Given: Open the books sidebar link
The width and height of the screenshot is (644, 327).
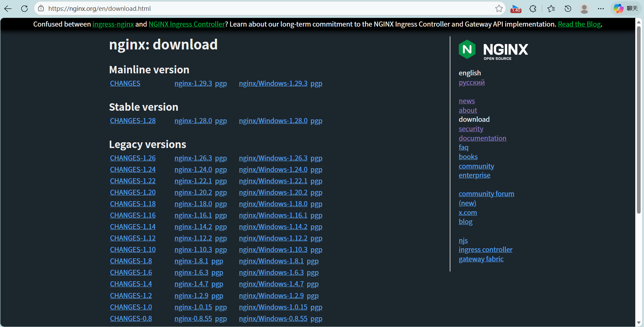Looking at the screenshot, I should (468, 157).
